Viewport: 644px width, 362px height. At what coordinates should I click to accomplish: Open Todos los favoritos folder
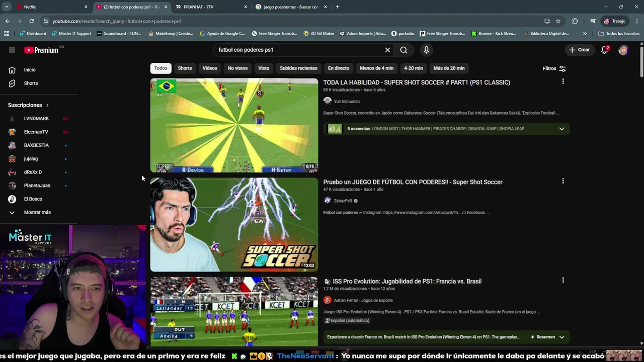(619, 34)
